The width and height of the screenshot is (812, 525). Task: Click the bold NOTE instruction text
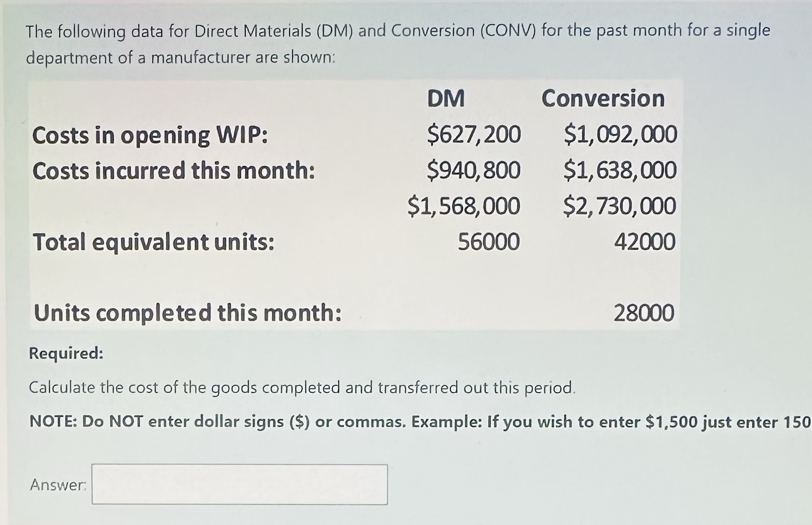pyautogui.click(x=406, y=422)
